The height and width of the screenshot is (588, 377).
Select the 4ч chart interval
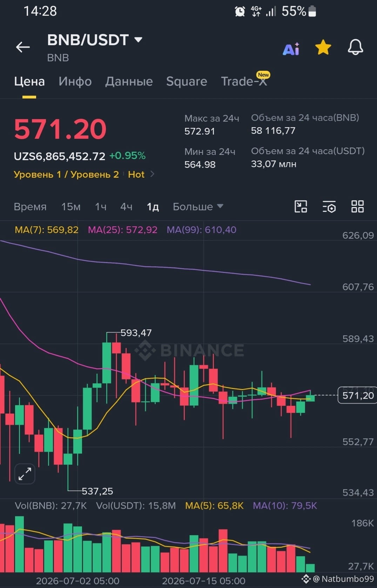pos(126,207)
